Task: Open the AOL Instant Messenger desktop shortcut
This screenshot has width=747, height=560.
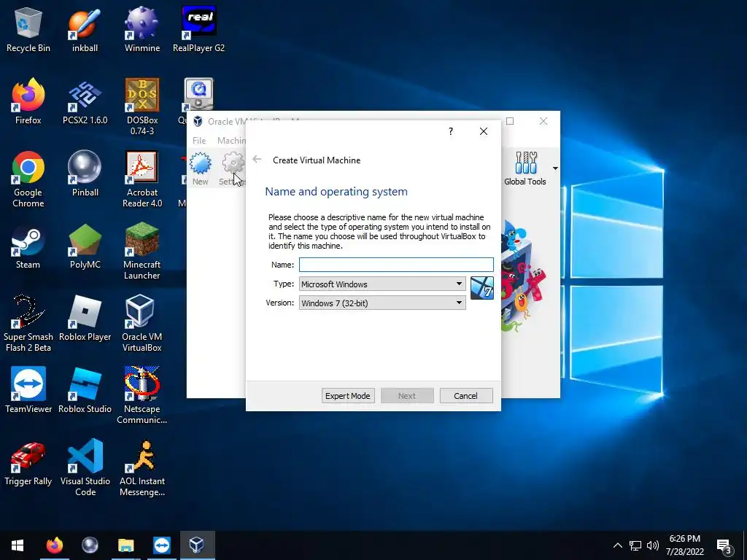Action: [x=142, y=468]
